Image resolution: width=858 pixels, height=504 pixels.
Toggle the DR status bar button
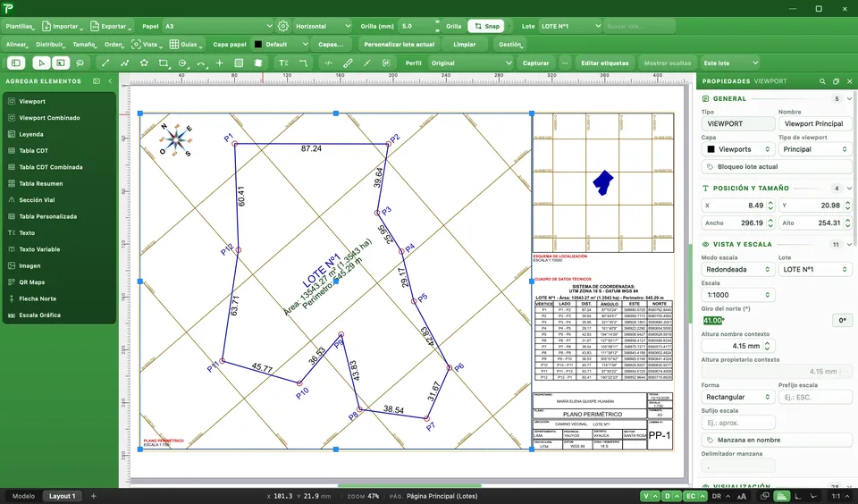tap(716, 496)
